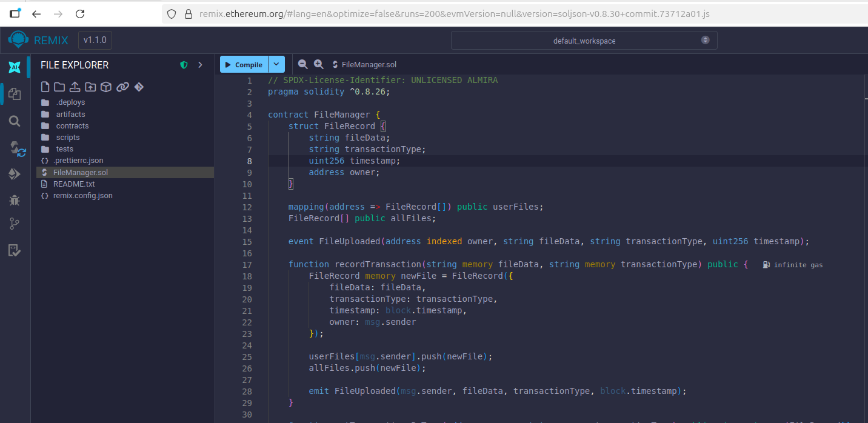868x423 pixels.
Task: Create a new folder in File Explorer
Action: point(59,87)
